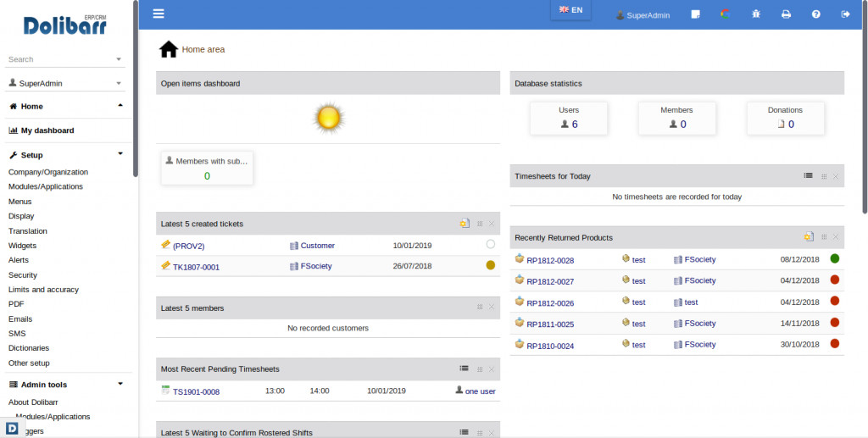This screenshot has height=438, width=868.
Task: Click the green status dot for RP1812-0028
Action: [x=835, y=258]
